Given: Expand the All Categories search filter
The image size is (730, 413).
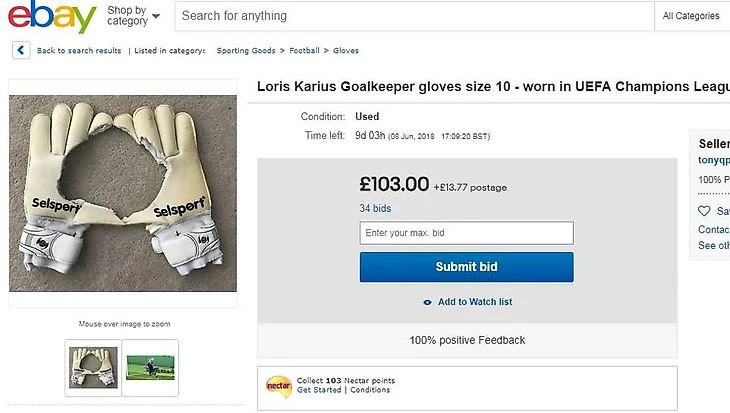Looking at the screenshot, I should pyautogui.click(x=692, y=16).
